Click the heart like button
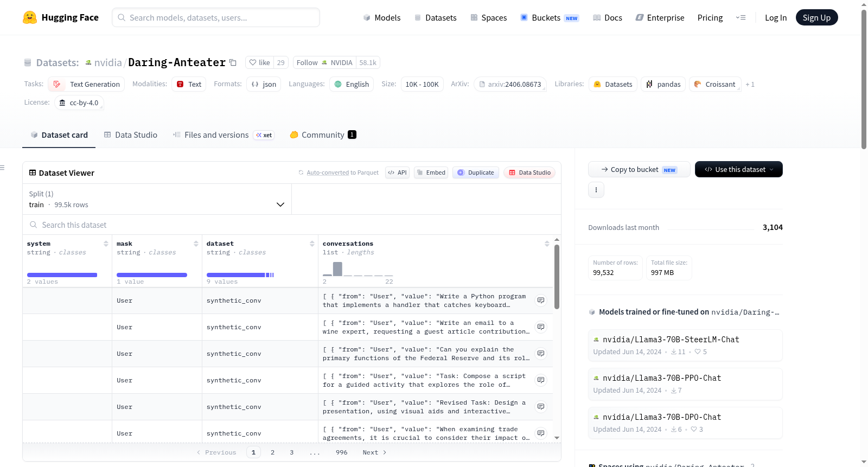Viewport: 868px width, 467px height. point(259,62)
